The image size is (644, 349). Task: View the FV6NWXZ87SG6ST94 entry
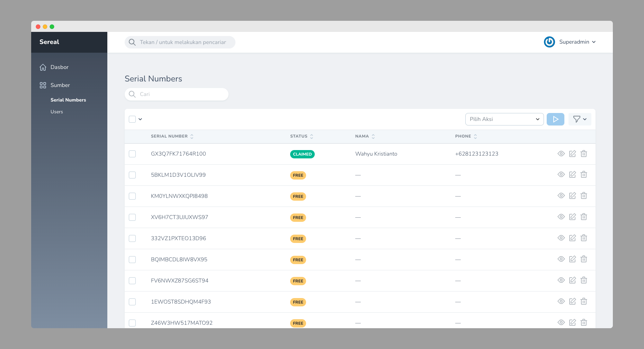coord(561,280)
